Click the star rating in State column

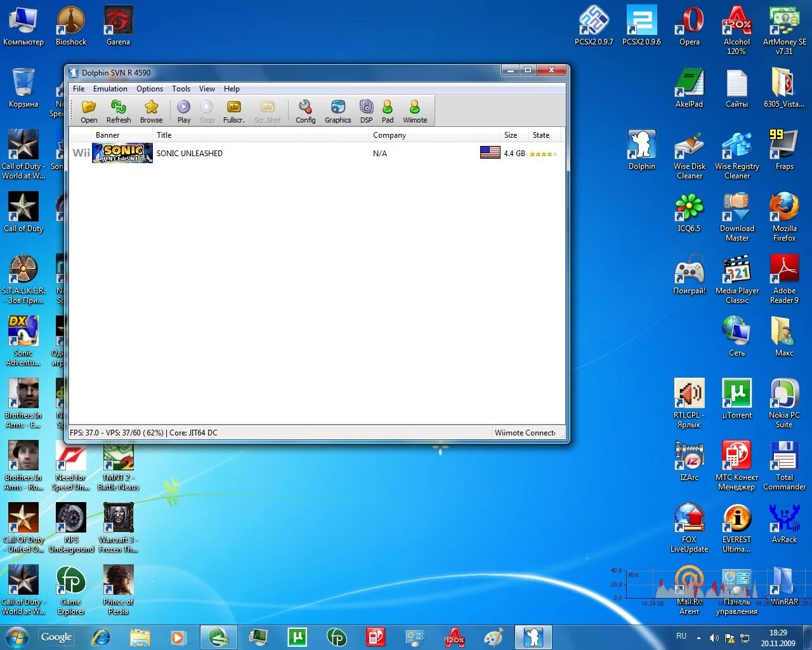click(543, 154)
